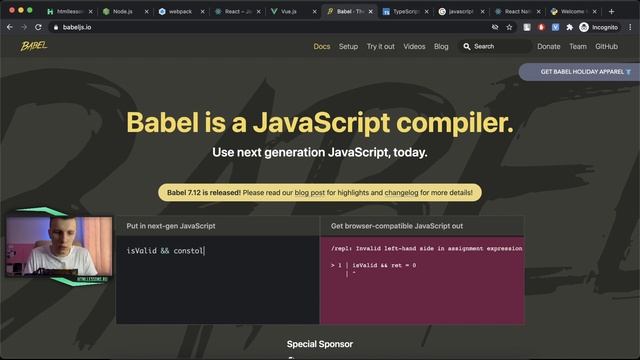Viewport: 640px width, 360px height.
Task: Open the Donate link
Action: pyautogui.click(x=549, y=47)
